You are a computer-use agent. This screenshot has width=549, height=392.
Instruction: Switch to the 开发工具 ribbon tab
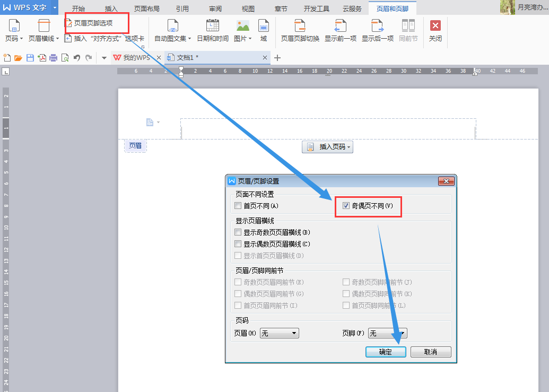point(317,8)
